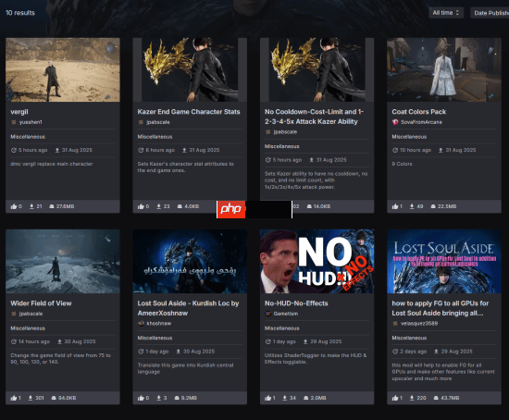Click the velasquez3589 author name

pyautogui.click(x=419, y=323)
